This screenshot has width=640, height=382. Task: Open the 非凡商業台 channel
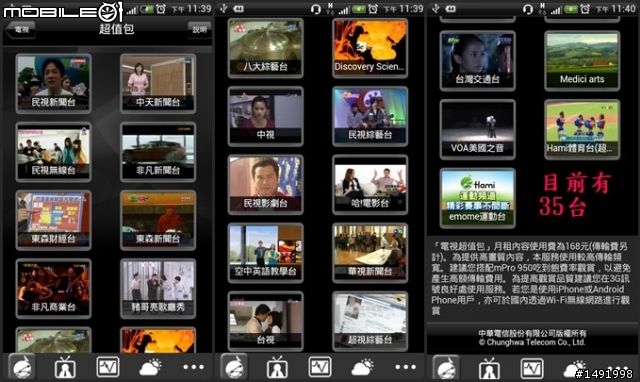(53, 289)
